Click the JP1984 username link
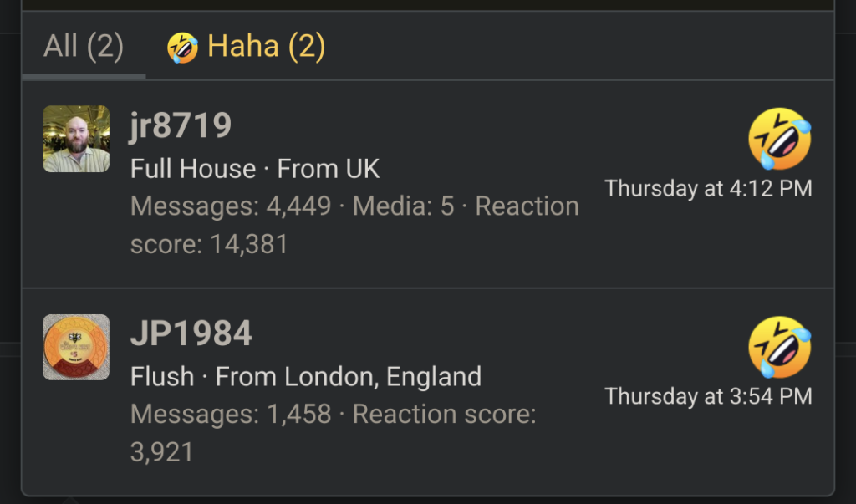This screenshot has height=504, width=856. point(191,334)
